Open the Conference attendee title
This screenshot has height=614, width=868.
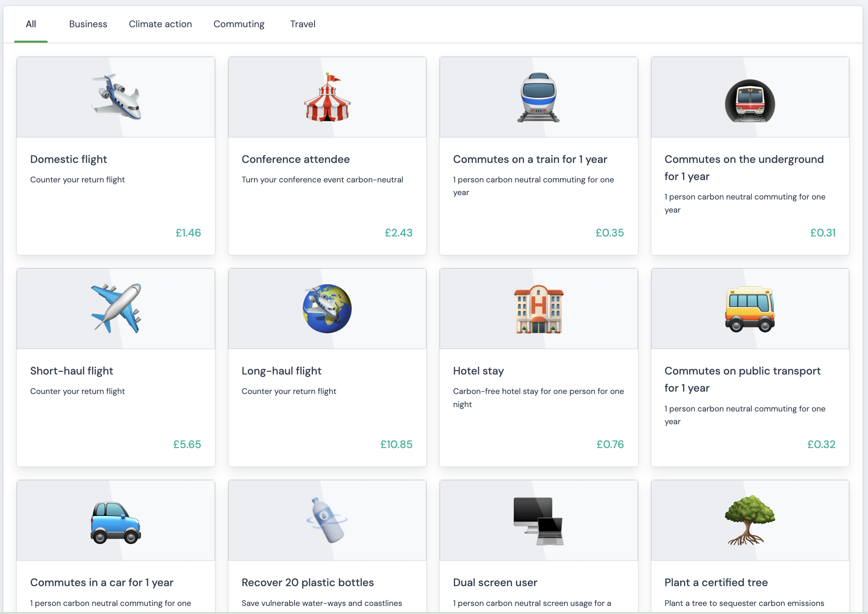(x=296, y=159)
